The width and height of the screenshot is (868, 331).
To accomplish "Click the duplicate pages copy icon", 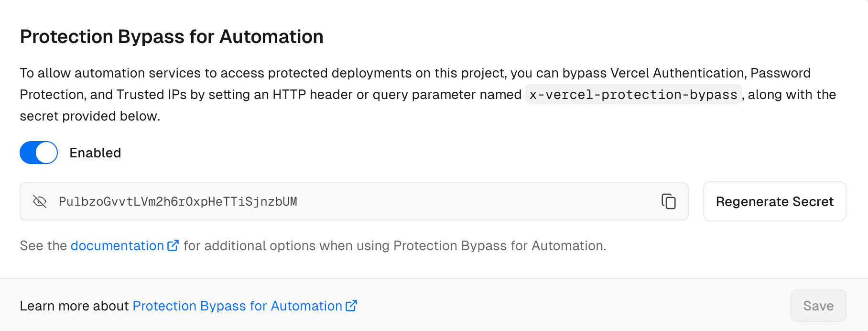I will 669,201.
